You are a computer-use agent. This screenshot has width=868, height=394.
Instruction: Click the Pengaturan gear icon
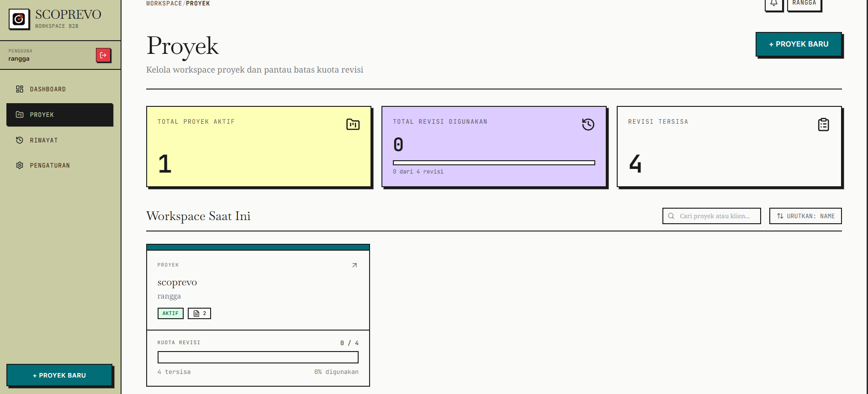coord(20,165)
